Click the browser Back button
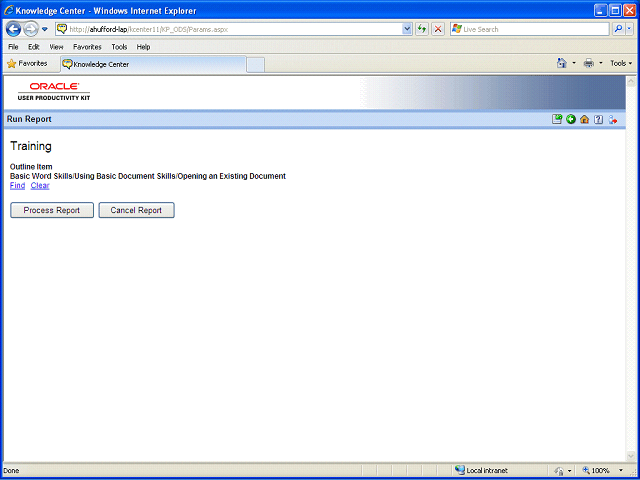 tap(13, 29)
